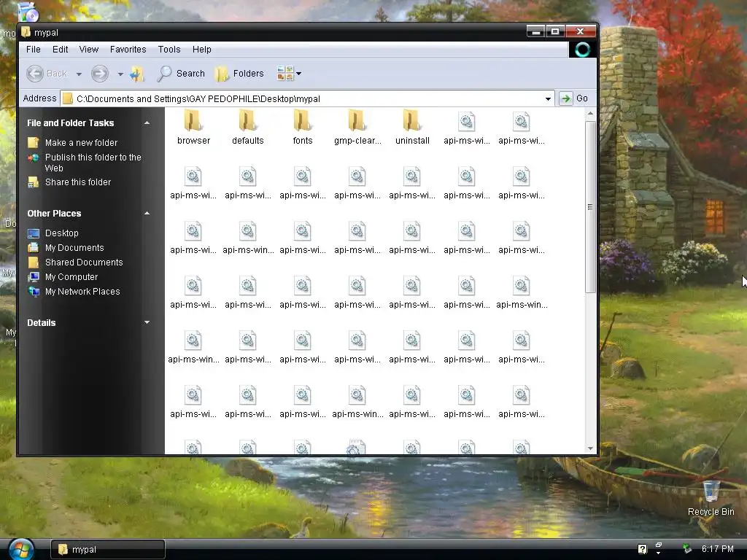The width and height of the screenshot is (747, 560).
Task: Click the vertical scrollbar thumb
Action: [x=590, y=206]
